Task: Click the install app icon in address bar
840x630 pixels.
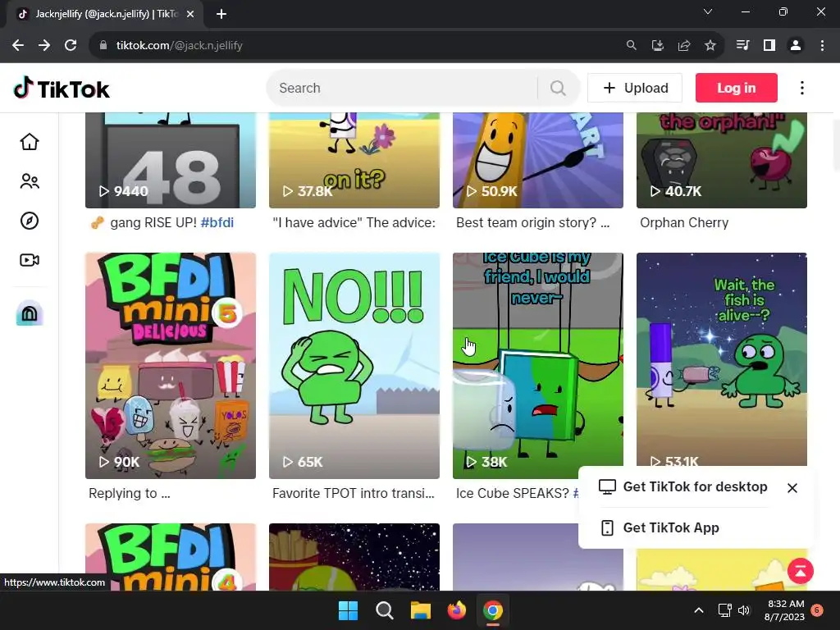Action: pyautogui.click(x=658, y=46)
